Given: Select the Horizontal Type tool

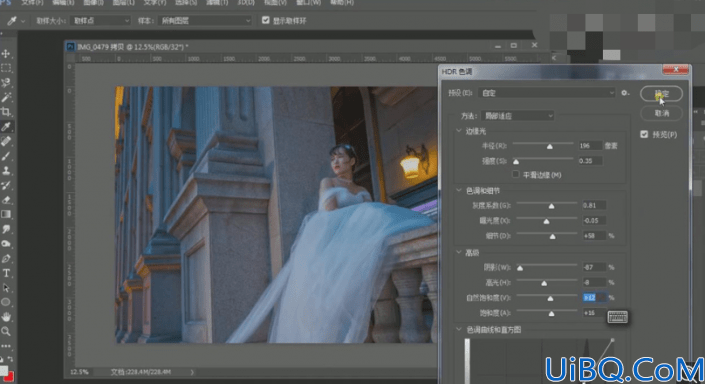Looking at the screenshot, I should [x=6, y=273].
